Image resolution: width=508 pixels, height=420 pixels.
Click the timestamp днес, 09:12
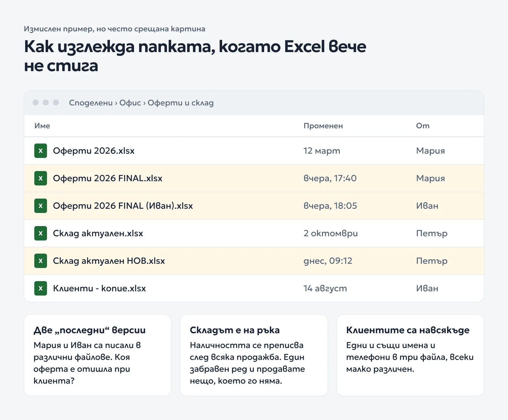[x=328, y=261]
